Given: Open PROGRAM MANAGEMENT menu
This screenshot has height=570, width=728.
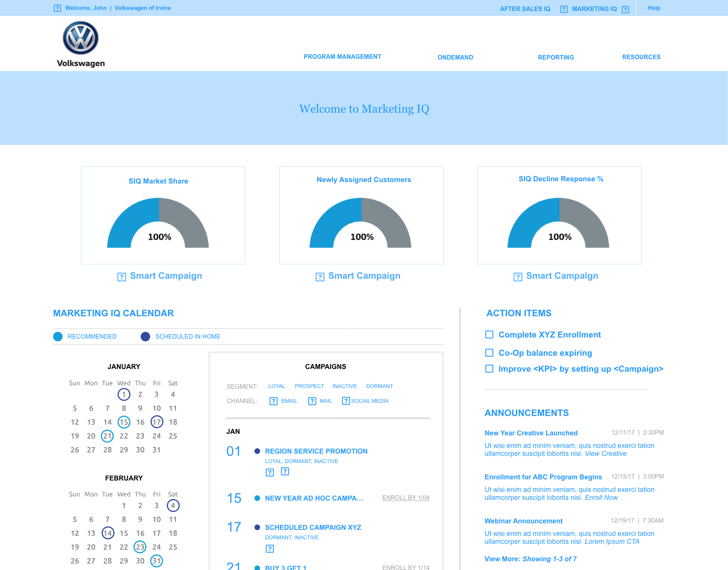Looking at the screenshot, I should coord(342,57).
